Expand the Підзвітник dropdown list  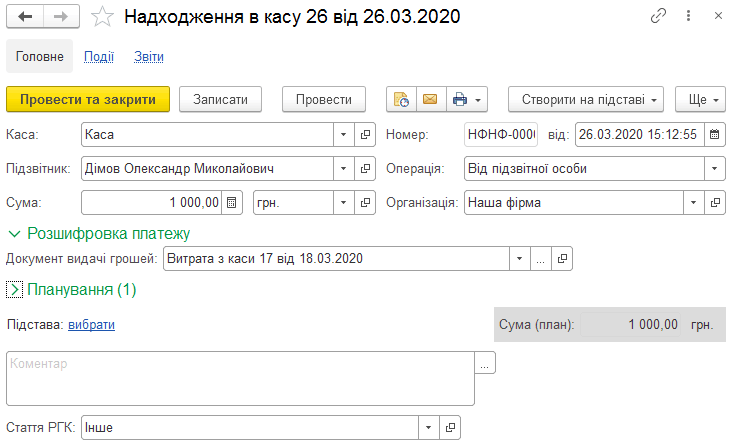344,169
